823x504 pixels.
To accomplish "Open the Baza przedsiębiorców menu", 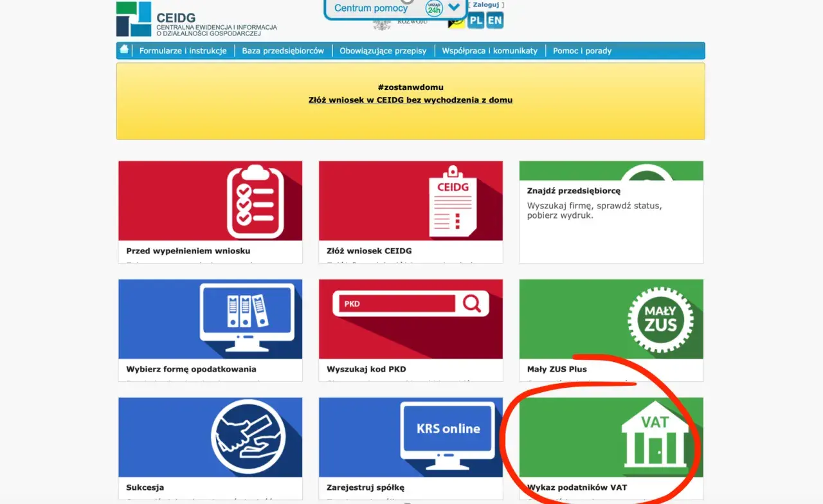I will coord(283,51).
